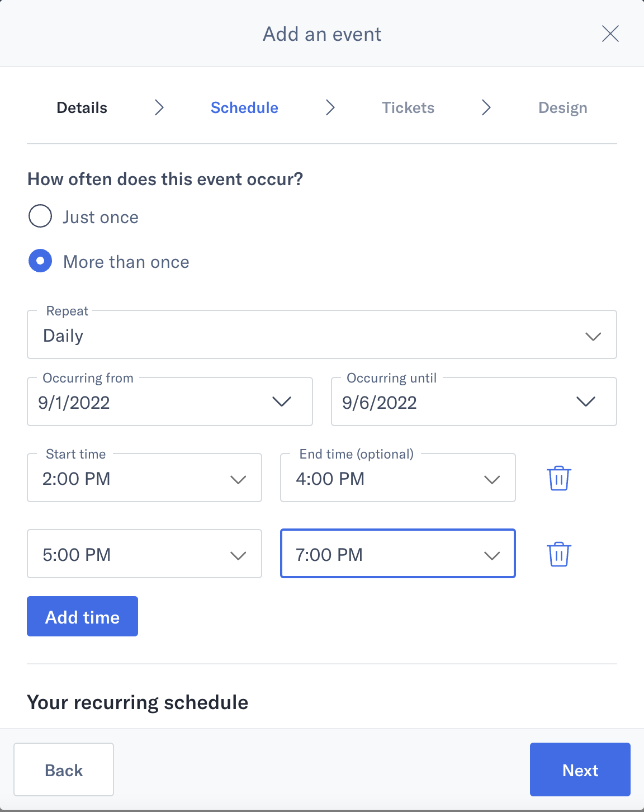Click the trash icon beside the 4:00 PM field
The height and width of the screenshot is (812, 644).
558,478
